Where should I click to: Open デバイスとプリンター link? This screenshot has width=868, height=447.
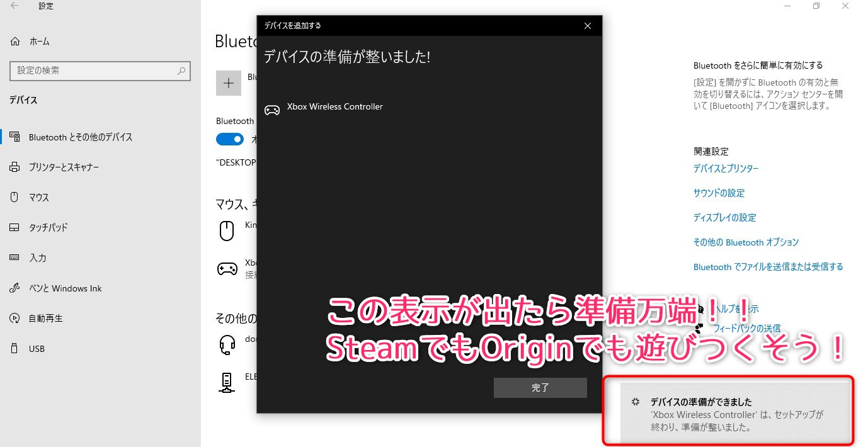tap(726, 169)
